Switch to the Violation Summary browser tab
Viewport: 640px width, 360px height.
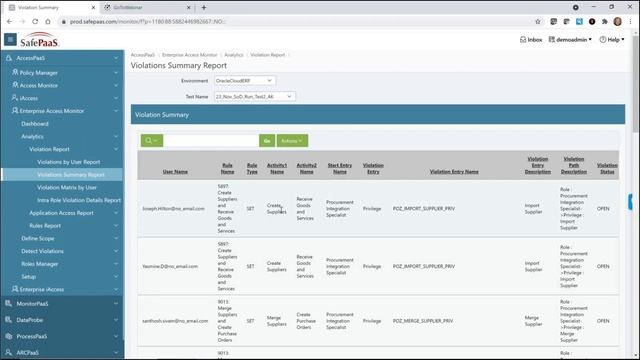point(51,7)
